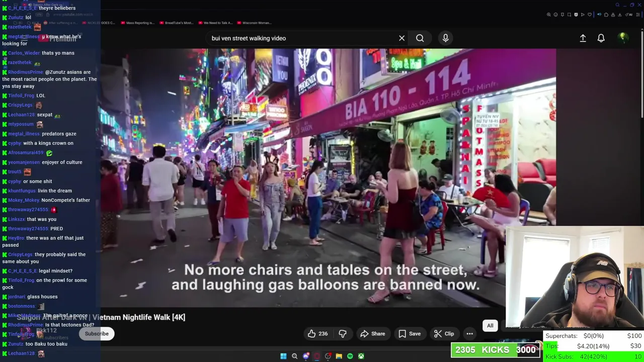Screen dimensions: 644x362
Task: Click chat message livin the dream
Action: click(x=55, y=191)
